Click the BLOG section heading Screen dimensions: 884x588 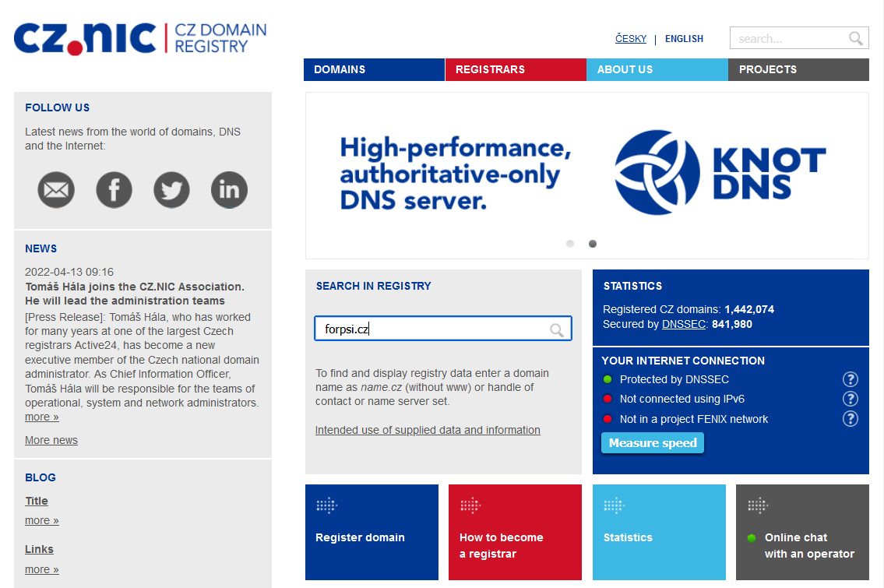(40, 477)
